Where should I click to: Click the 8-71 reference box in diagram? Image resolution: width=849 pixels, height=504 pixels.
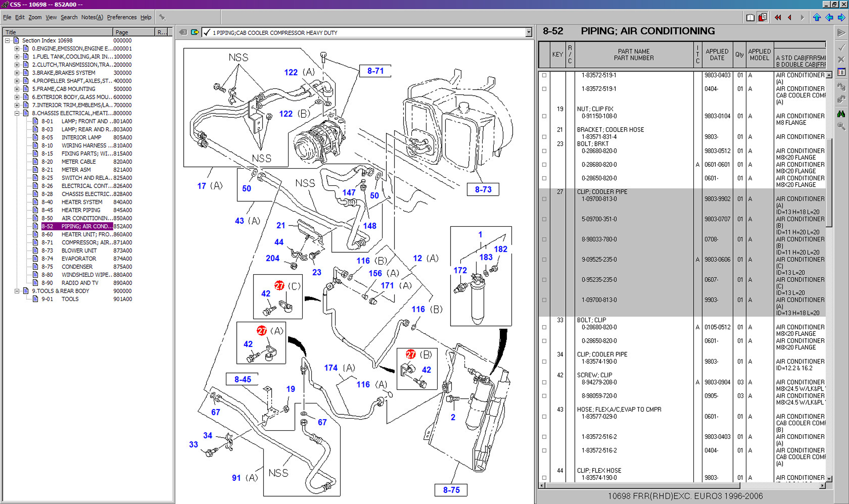(x=375, y=71)
